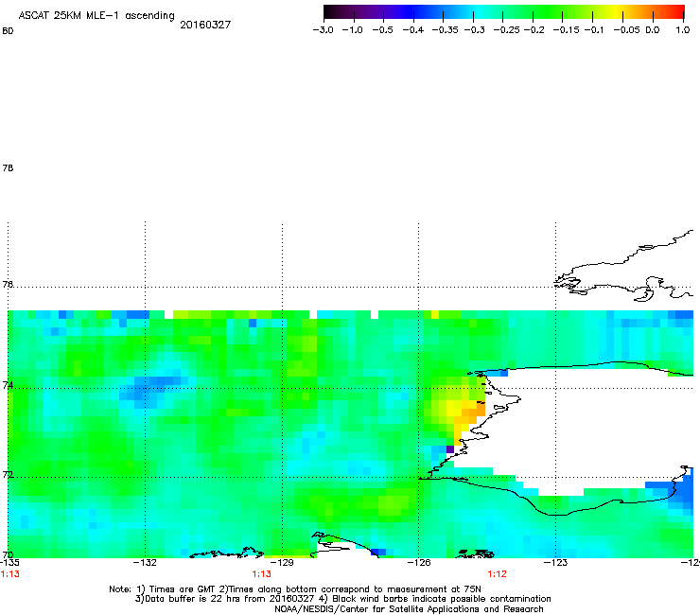
Task: Click the colorbar label -3.0
Action: (x=323, y=30)
